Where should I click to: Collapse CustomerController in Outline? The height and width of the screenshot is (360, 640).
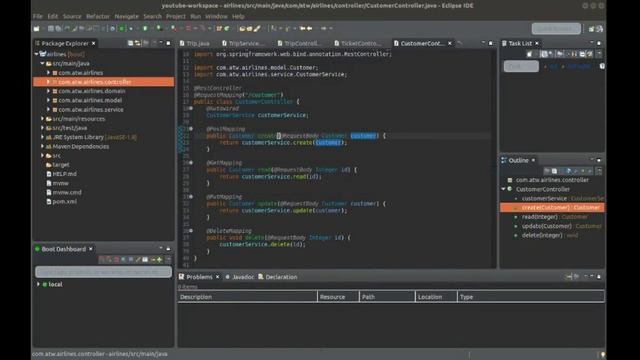503,189
